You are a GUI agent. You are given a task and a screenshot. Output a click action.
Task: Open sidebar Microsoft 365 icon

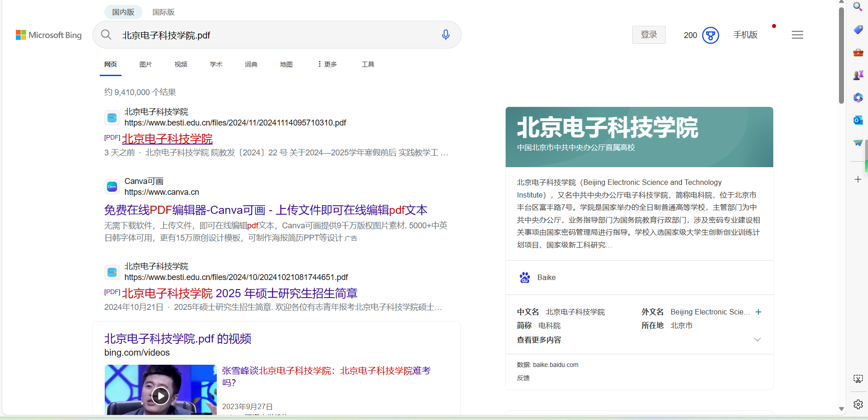pos(858,97)
